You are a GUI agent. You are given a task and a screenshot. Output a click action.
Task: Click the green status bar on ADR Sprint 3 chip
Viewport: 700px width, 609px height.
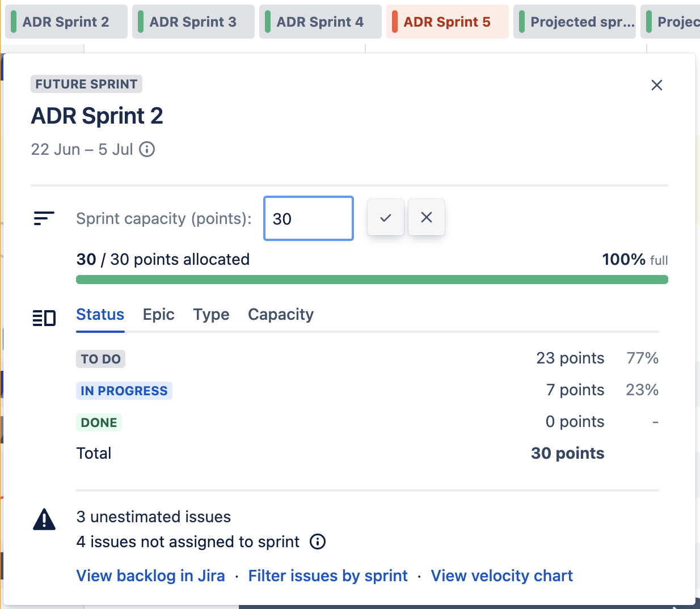(x=140, y=21)
